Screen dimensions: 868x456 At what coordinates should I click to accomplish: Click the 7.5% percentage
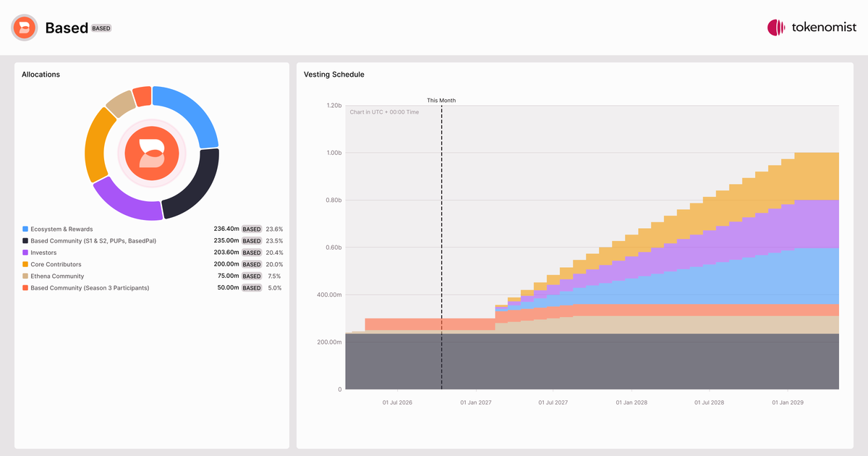pyautogui.click(x=275, y=276)
